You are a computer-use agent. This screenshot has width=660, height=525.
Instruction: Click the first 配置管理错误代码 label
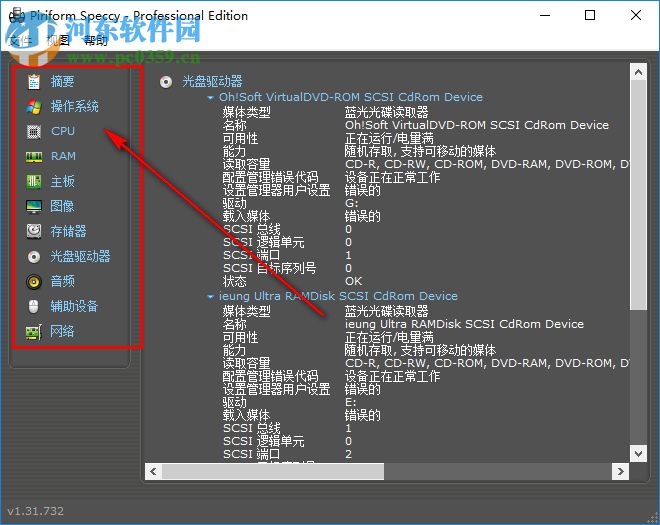pyautogui.click(x=270, y=177)
